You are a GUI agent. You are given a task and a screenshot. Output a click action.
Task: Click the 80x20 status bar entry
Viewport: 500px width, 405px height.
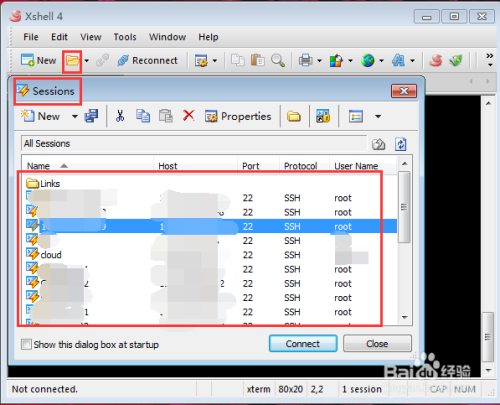coord(290,389)
